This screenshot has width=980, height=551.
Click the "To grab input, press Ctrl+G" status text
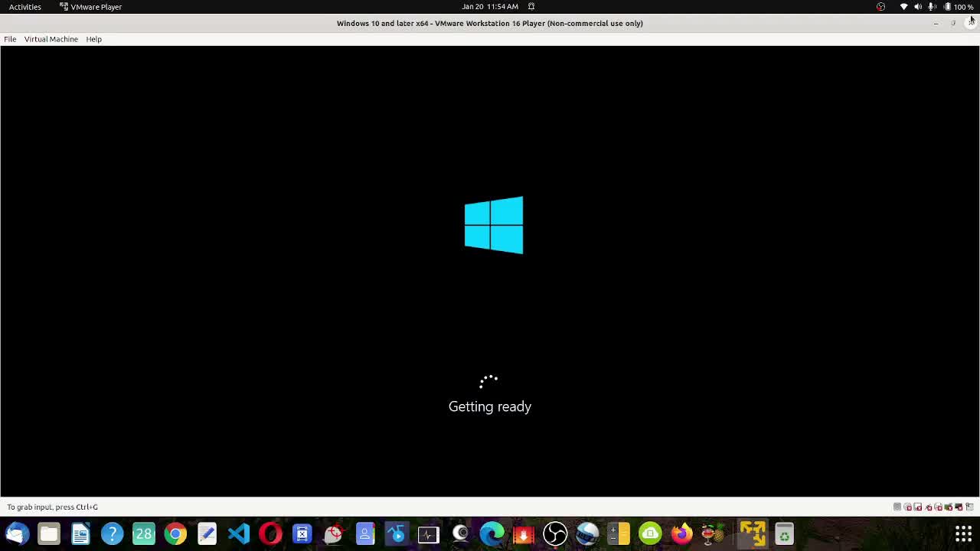[53, 507]
